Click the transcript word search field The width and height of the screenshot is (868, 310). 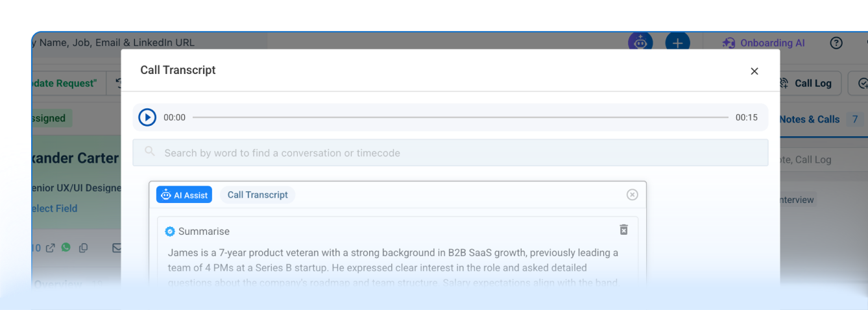coord(450,153)
